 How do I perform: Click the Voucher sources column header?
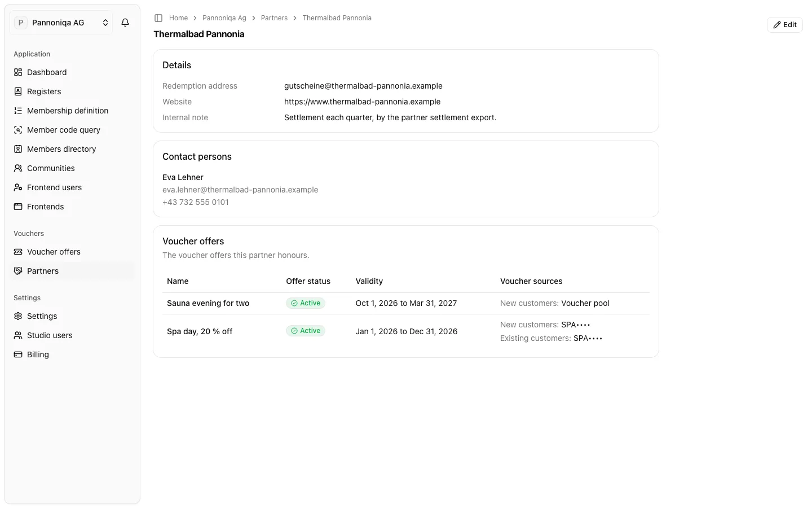531,281
